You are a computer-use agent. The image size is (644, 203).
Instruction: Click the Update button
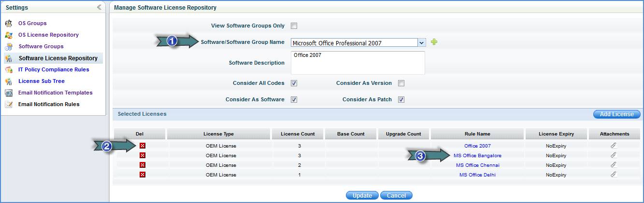tap(362, 195)
